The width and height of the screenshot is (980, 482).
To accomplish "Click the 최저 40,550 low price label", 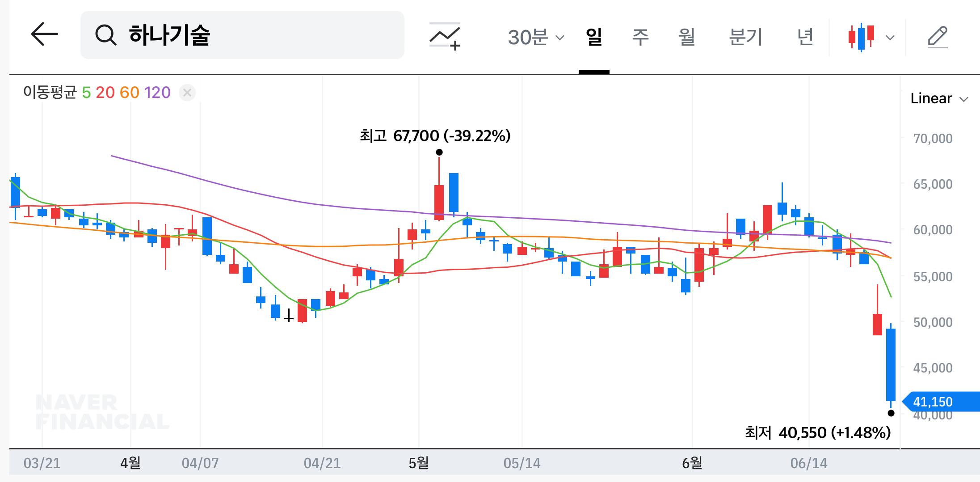I will pyautogui.click(x=818, y=432).
